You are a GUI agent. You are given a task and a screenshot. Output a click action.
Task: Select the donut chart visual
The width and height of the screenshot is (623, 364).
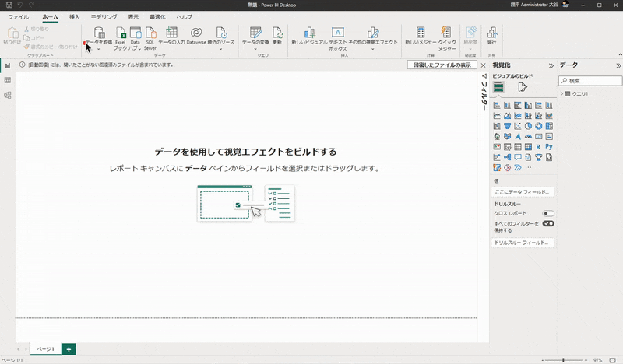(x=538, y=126)
